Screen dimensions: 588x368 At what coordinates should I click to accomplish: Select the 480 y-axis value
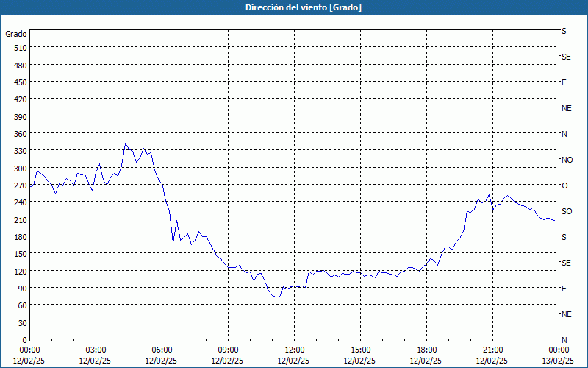[x=21, y=66]
